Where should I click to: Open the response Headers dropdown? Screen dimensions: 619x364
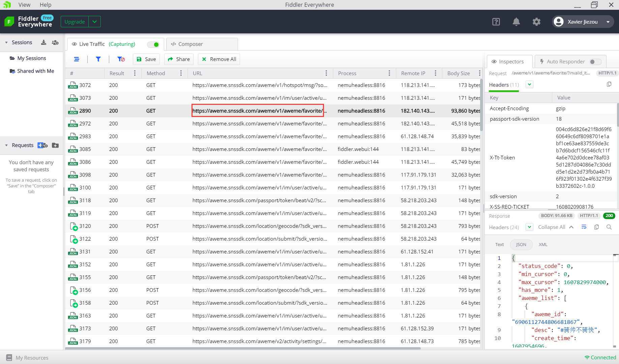coord(529,227)
